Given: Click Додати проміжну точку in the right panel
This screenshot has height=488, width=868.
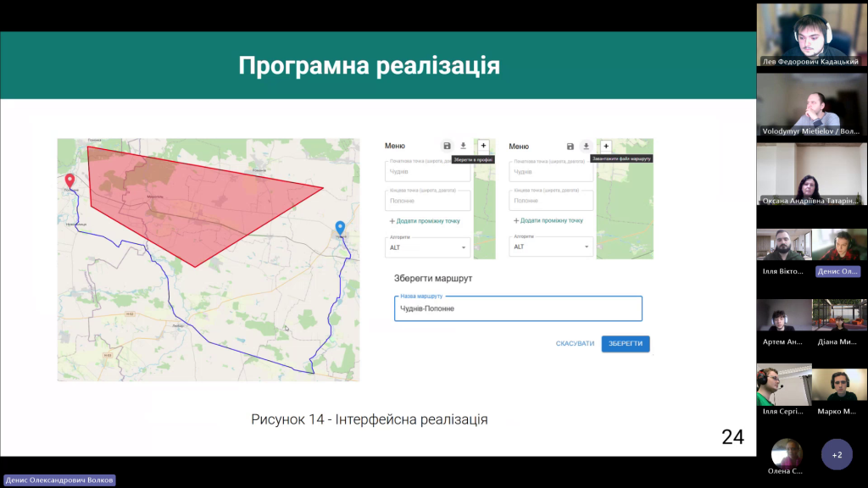Looking at the screenshot, I should (x=548, y=220).
